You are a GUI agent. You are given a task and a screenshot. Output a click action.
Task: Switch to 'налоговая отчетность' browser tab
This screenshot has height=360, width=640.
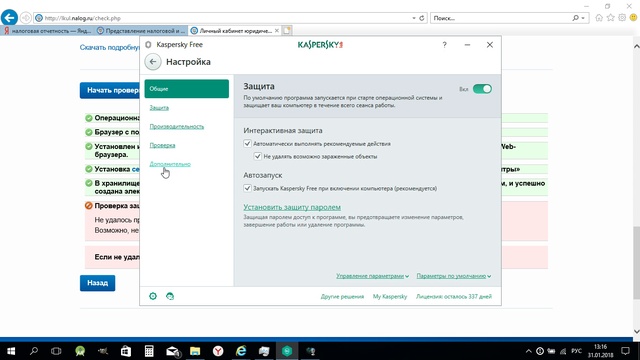(47, 31)
